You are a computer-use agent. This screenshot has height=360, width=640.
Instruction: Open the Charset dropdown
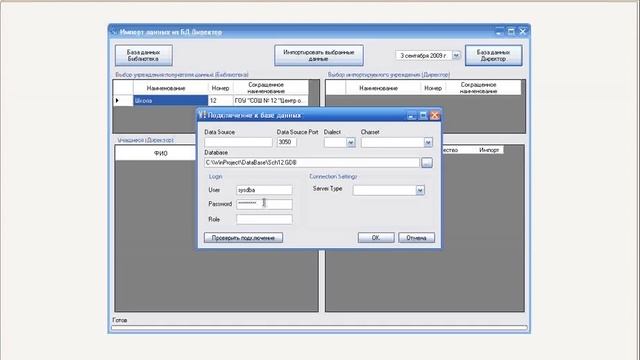428,142
